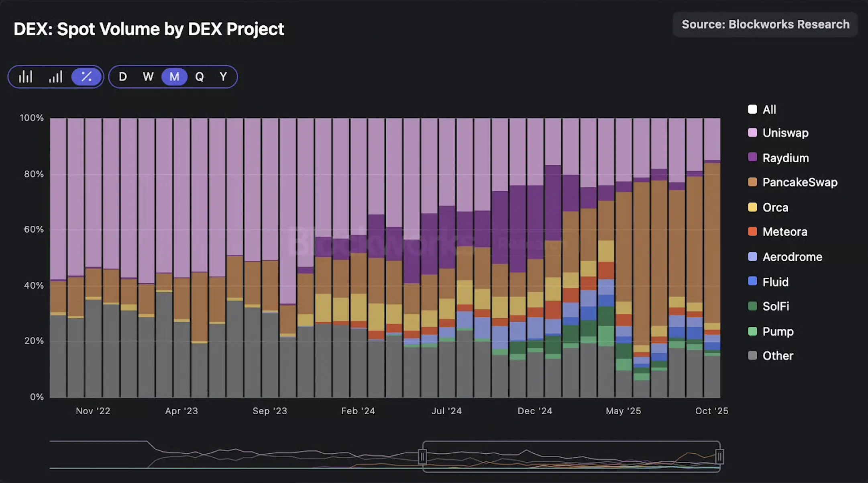
Task: Click right handle of range selector
Action: click(x=719, y=456)
